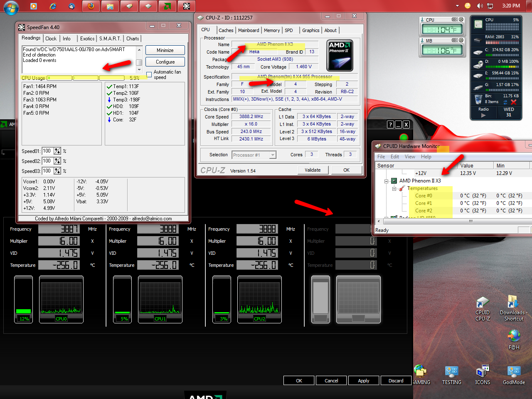Open the Graphics tab in CPU-Z

point(310,30)
